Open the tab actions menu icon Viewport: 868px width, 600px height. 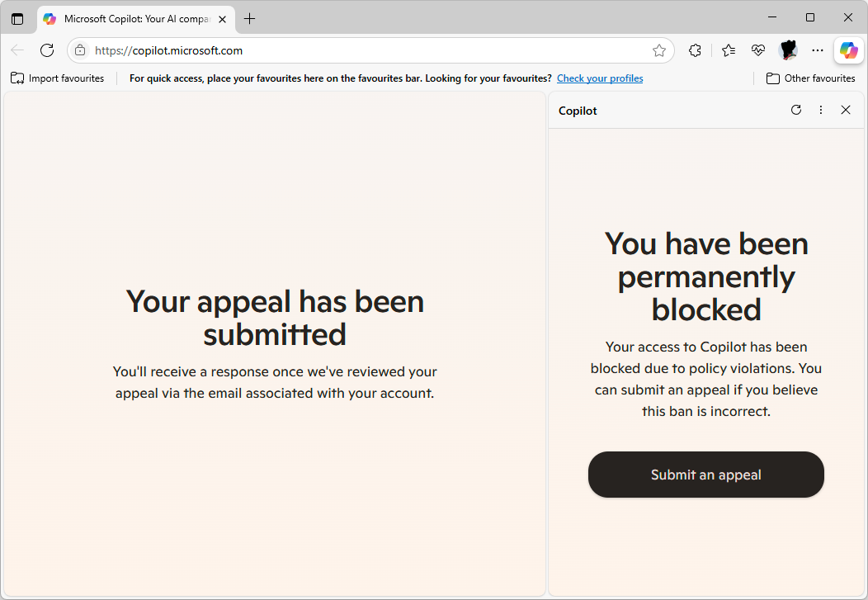click(x=17, y=19)
